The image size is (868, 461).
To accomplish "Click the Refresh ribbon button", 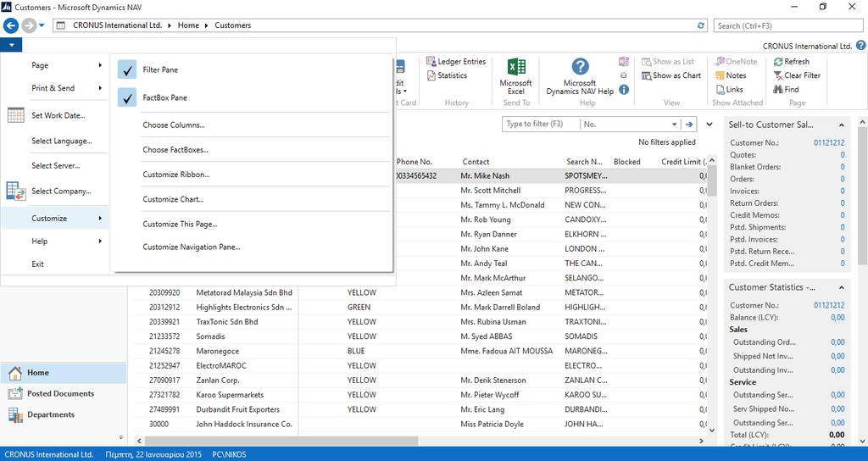I will pos(792,61).
